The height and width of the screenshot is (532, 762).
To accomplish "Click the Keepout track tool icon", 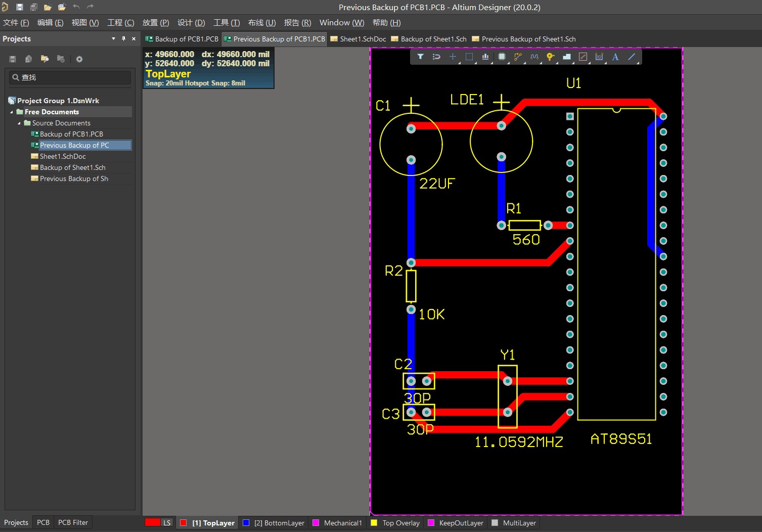I will pyautogui.click(x=583, y=57).
